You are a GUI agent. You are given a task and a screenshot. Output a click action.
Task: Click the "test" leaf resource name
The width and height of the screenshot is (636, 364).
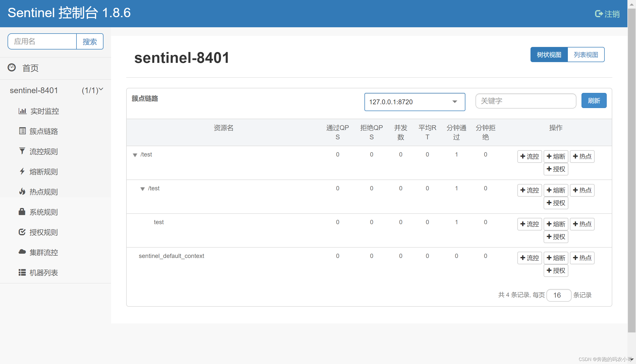(x=159, y=222)
